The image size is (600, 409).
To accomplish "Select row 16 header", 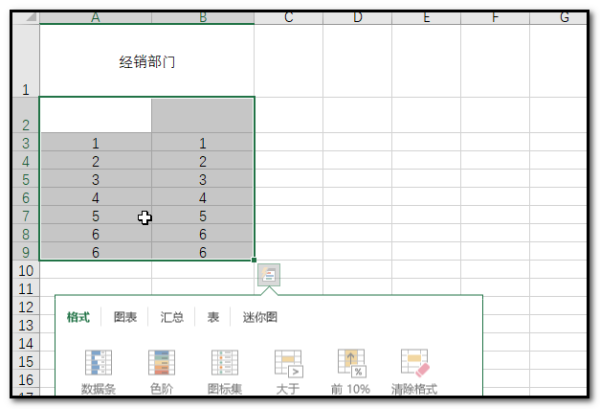I will [x=26, y=380].
